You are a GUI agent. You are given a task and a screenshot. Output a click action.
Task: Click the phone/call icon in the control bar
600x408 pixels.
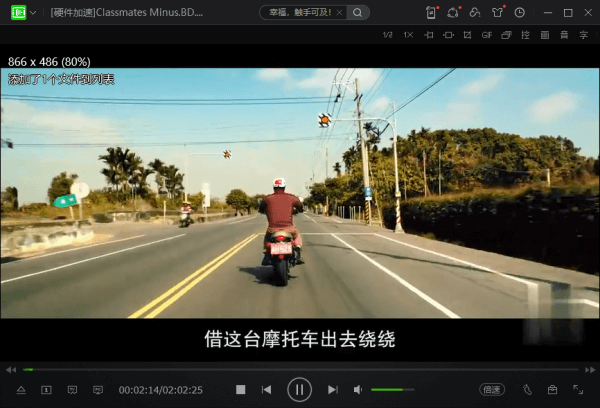point(527,390)
